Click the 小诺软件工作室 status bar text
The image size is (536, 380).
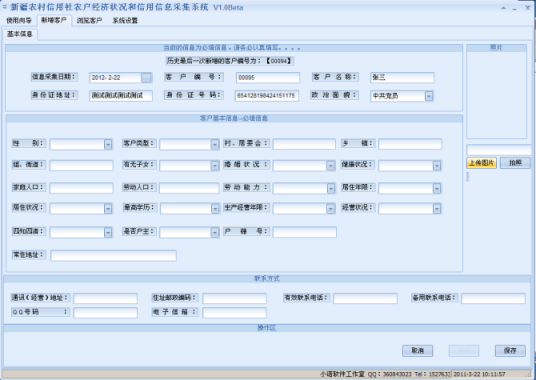click(x=343, y=374)
